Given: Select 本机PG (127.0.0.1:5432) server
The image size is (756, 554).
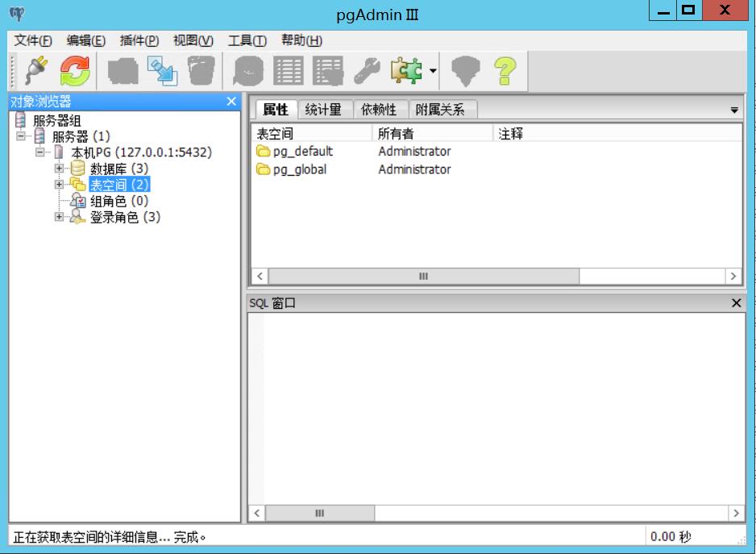Looking at the screenshot, I should (x=141, y=152).
